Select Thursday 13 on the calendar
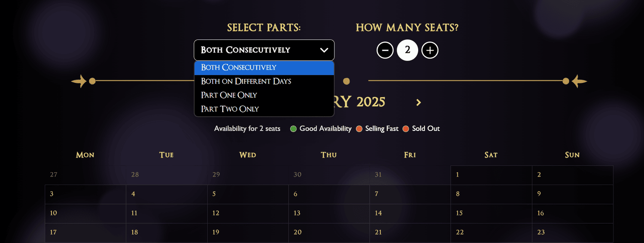Image resolution: width=644 pixels, height=243 pixels. (x=329, y=214)
